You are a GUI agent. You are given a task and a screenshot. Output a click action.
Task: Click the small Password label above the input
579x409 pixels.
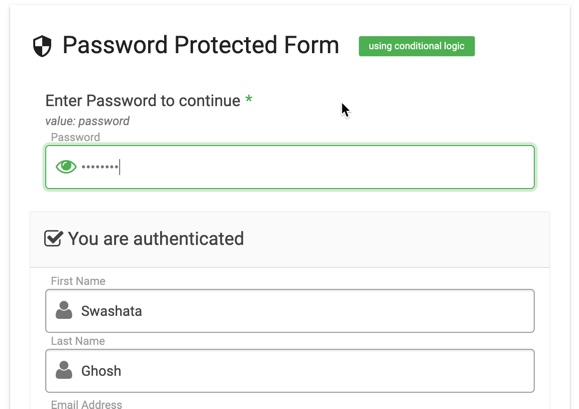(75, 137)
